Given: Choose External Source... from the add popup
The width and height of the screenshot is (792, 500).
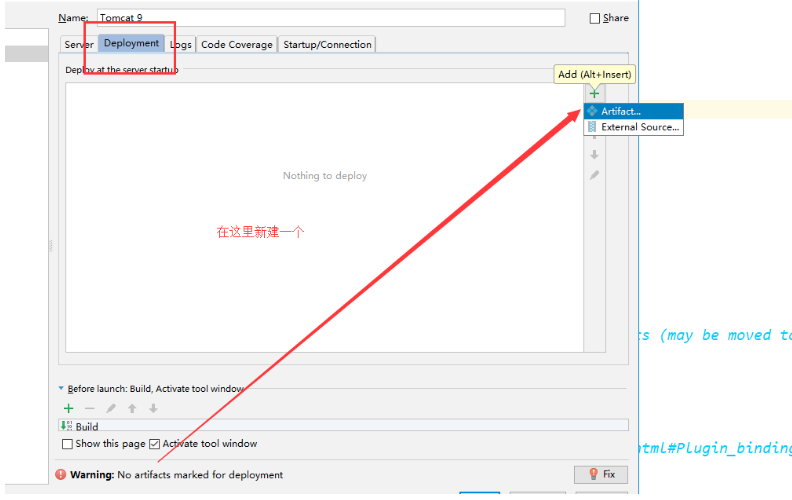Looking at the screenshot, I should pyautogui.click(x=633, y=127).
